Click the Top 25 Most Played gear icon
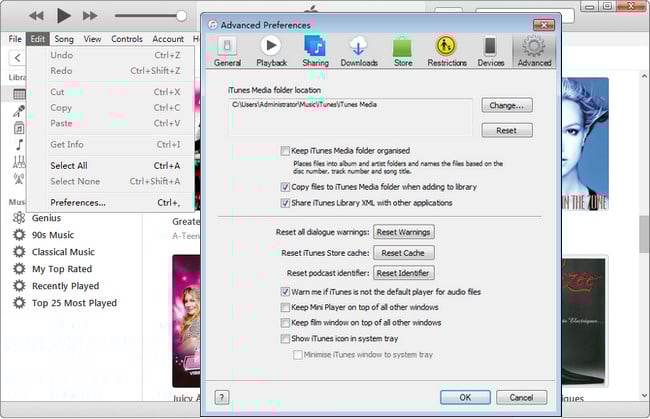 tap(19, 303)
